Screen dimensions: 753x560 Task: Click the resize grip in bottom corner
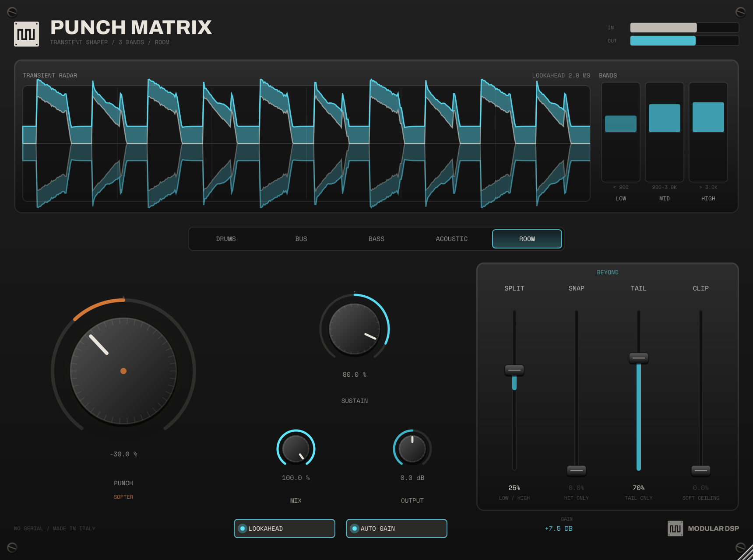(x=746, y=553)
